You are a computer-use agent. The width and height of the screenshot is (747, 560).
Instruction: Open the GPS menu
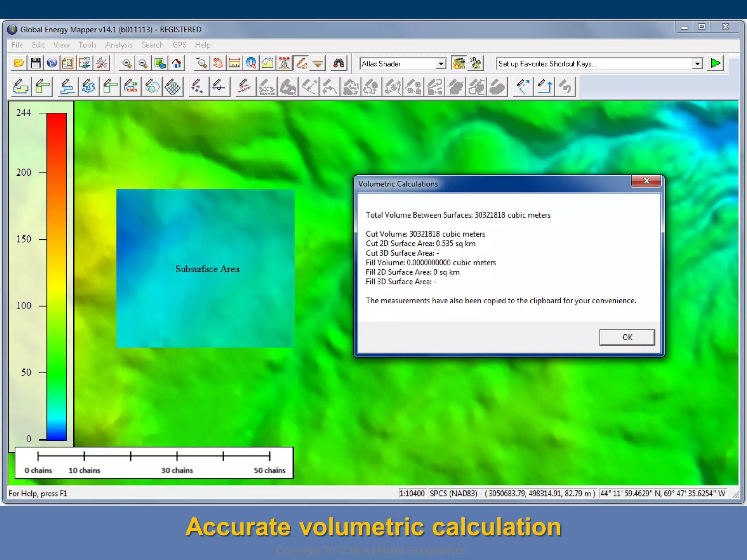tap(179, 45)
